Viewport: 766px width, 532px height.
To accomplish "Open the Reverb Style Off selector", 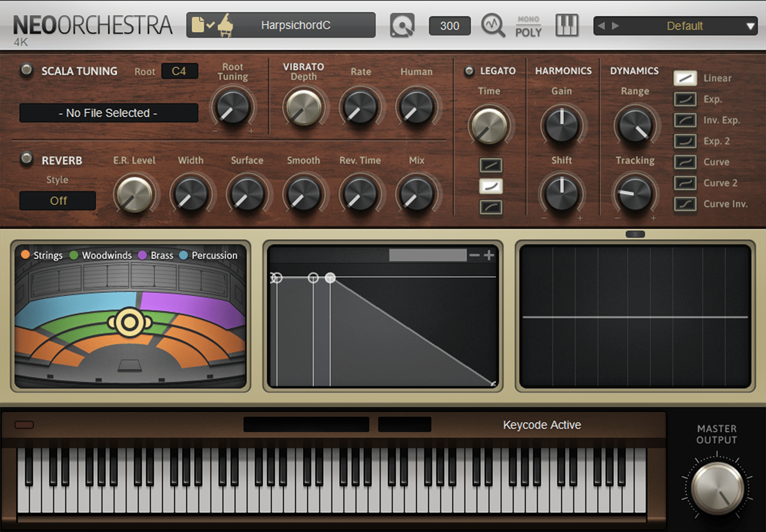I will pos(58,201).
